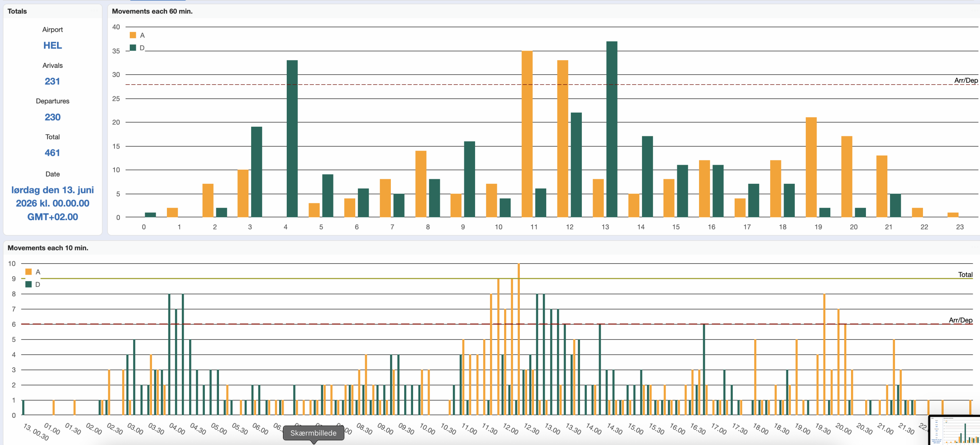Image resolution: width=980 pixels, height=445 pixels.
Task: Click the HEL airport code
Action: click(x=52, y=46)
